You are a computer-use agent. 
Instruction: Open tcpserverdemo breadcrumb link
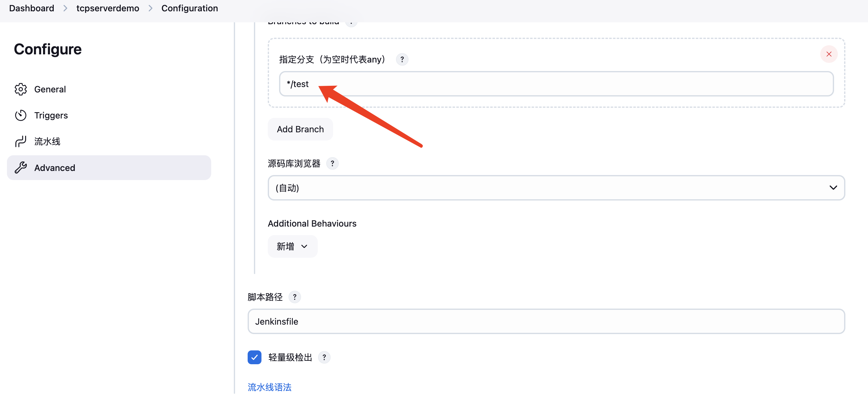coord(107,8)
